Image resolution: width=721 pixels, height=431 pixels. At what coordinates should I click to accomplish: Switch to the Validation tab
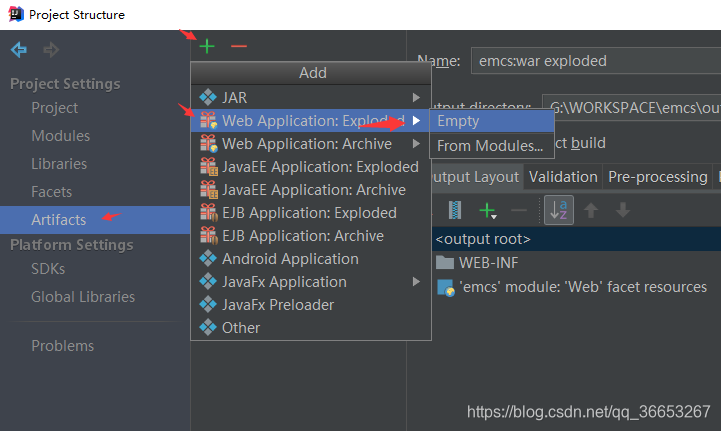[x=563, y=177]
